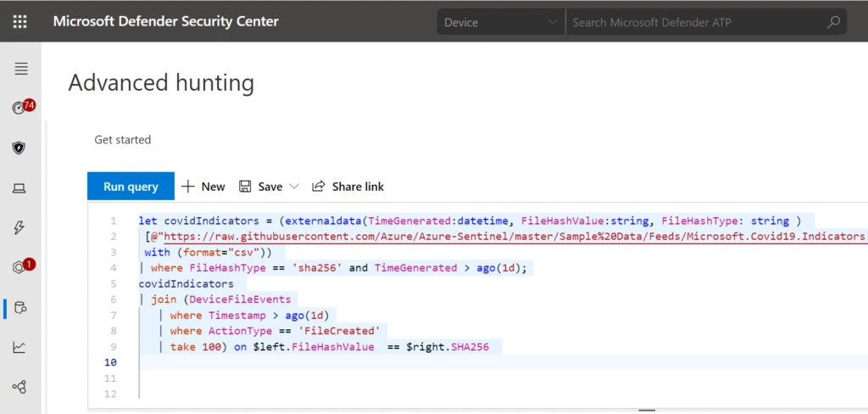Click the search magnifier icon
Image resolution: width=868 pixels, height=414 pixels.
(834, 22)
